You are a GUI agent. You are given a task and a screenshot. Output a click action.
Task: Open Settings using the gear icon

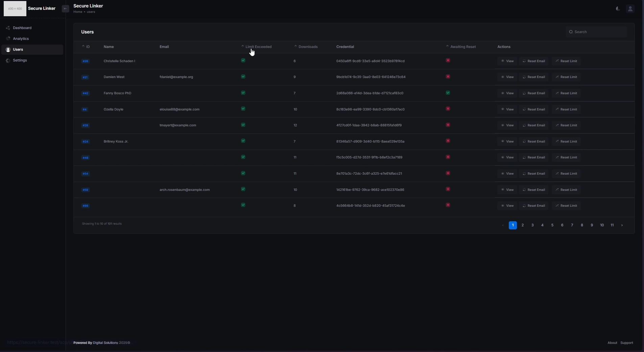pyautogui.click(x=7, y=61)
